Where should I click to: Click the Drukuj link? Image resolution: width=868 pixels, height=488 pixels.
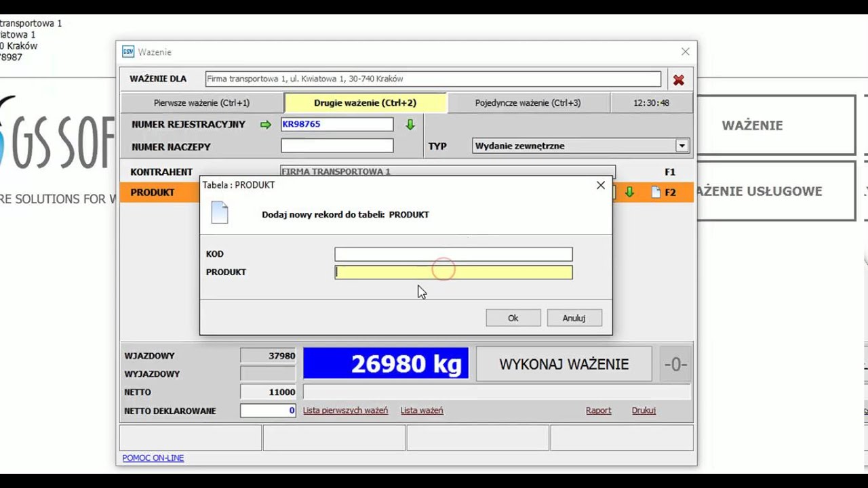pos(644,411)
